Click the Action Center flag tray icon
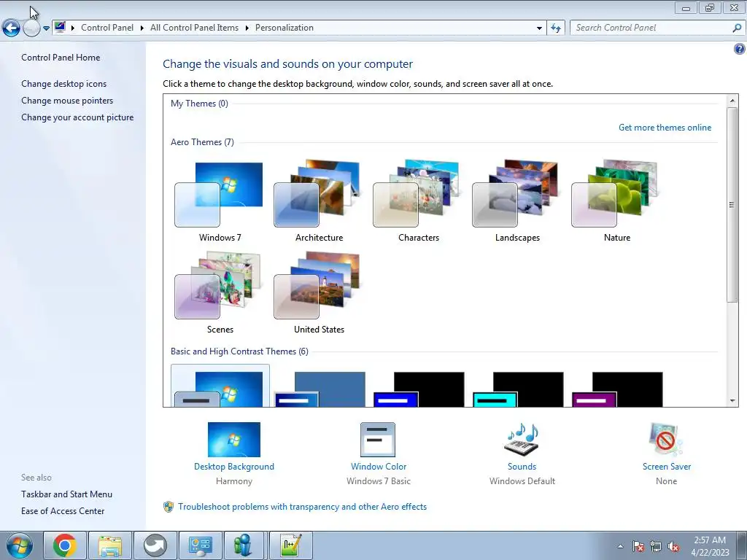Viewport: 747px width, 560px height. point(638,547)
